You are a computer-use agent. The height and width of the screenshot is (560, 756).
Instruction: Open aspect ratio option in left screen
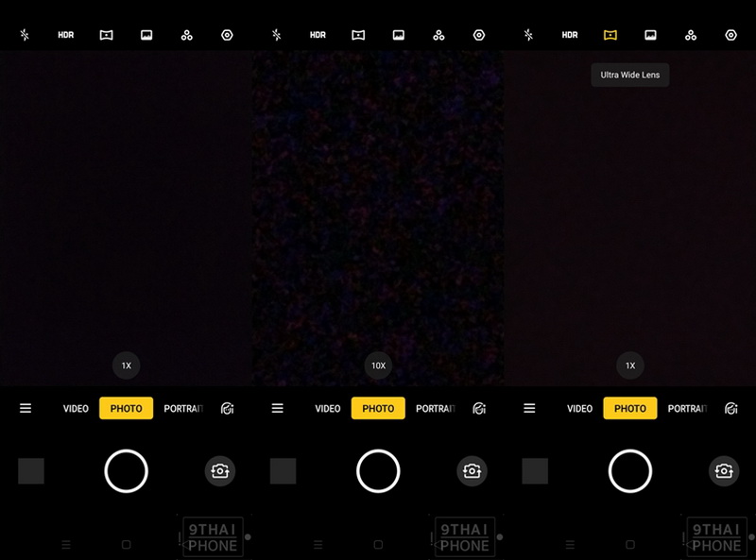(x=146, y=35)
